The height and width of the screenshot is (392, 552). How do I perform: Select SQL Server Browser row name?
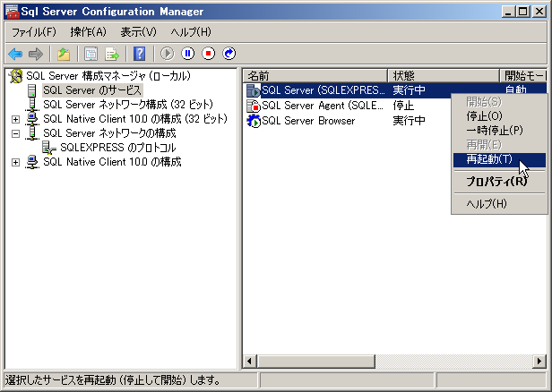point(308,121)
